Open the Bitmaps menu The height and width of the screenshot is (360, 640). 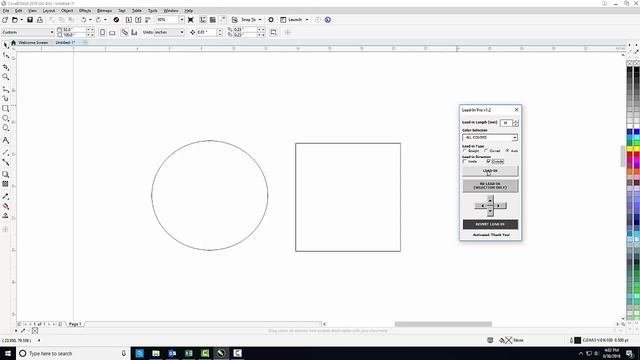pos(104,11)
